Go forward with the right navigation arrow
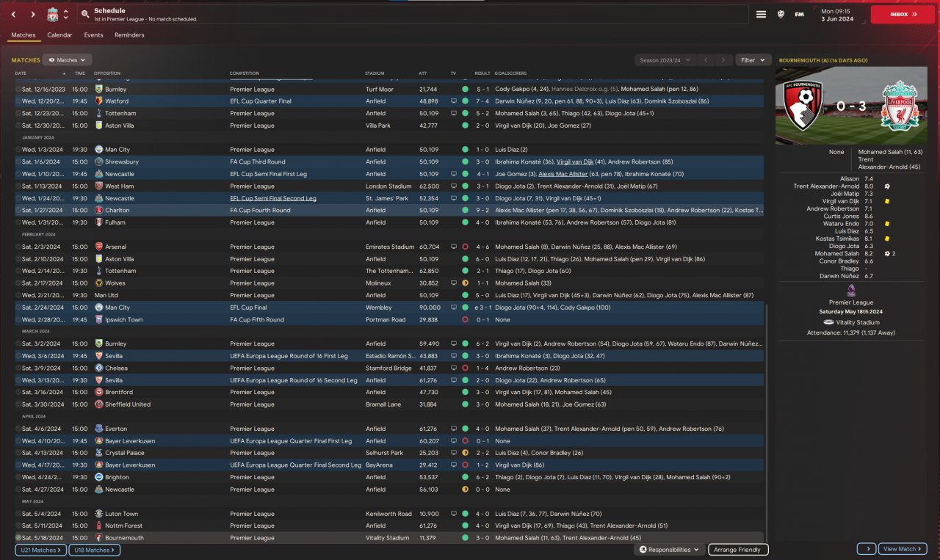The width and height of the screenshot is (940, 560). tap(33, 15)
